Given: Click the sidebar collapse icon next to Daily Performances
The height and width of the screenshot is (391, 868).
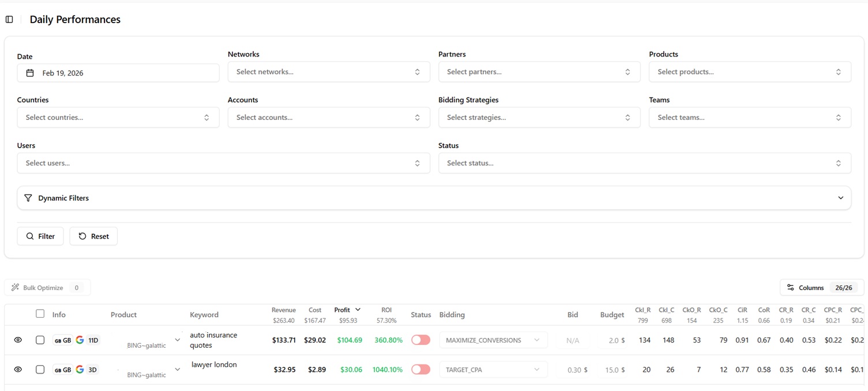Looking at the screenshot, I should pos(9,19).
